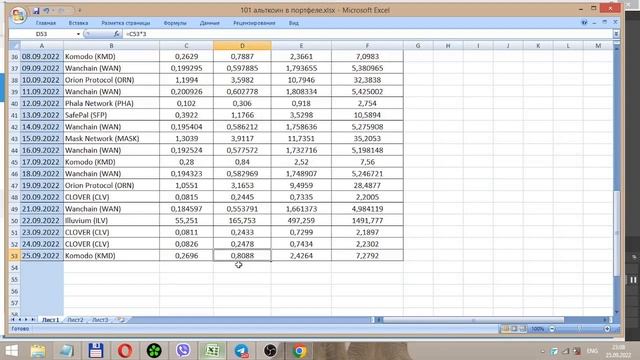Click cell Orion Protocol (ORN) in row 38

point(111,80)
